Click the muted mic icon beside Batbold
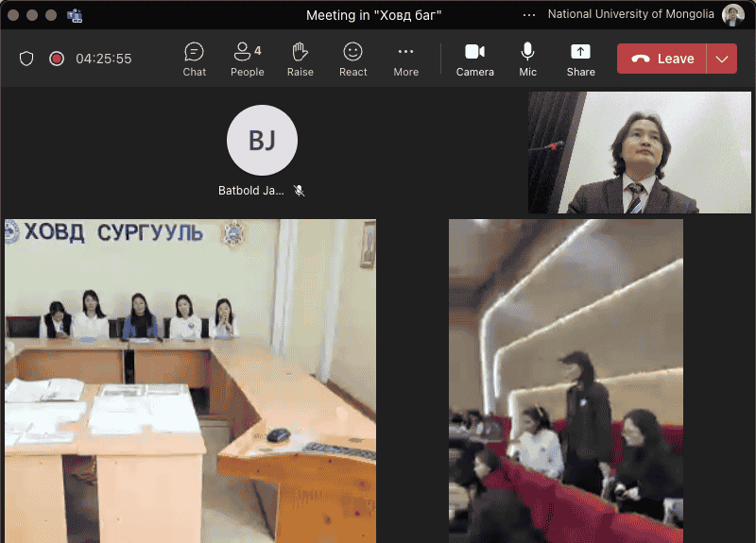The height and width of the screenshot is (543, 756). [x=299, y=191]
